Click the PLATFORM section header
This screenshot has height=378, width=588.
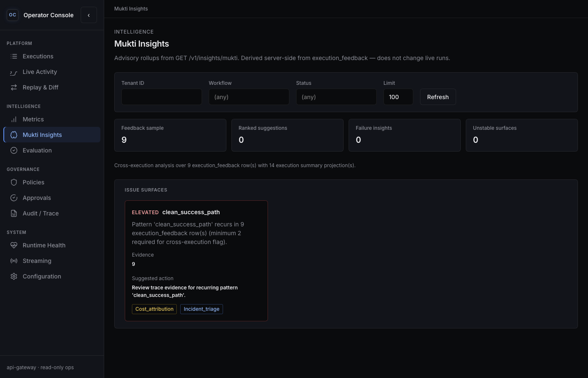point(19,43)
